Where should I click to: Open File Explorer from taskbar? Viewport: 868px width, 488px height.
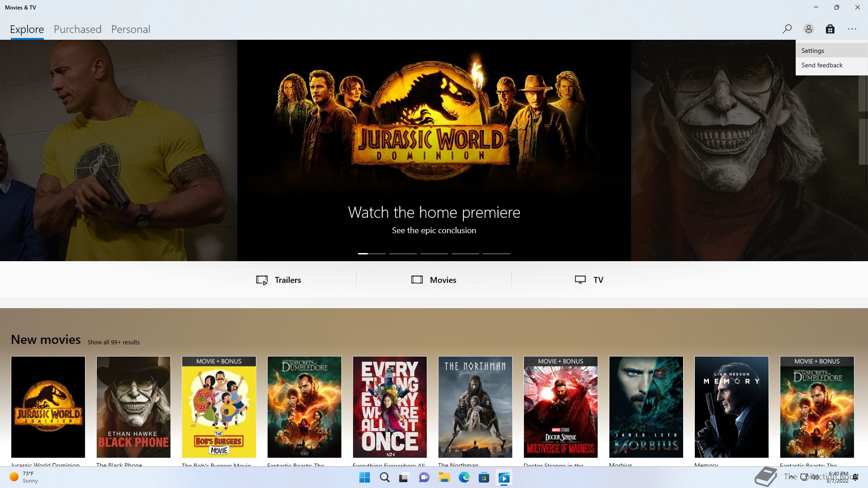(x=444, y=478)
